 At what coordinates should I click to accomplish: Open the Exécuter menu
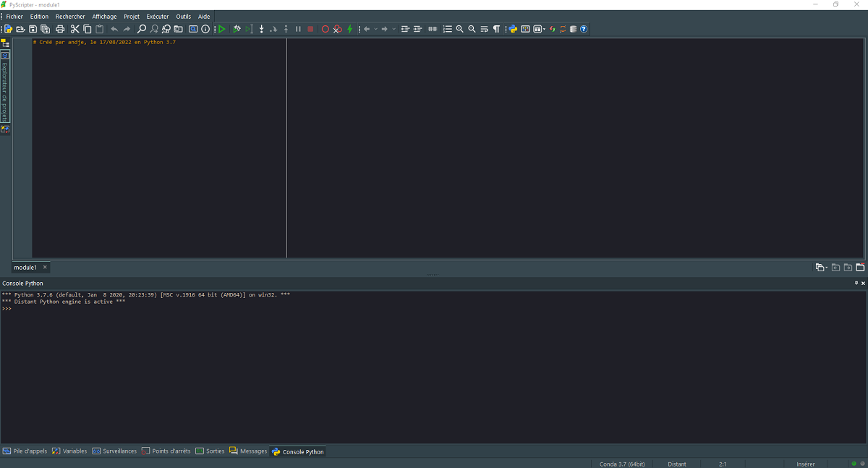157,17
